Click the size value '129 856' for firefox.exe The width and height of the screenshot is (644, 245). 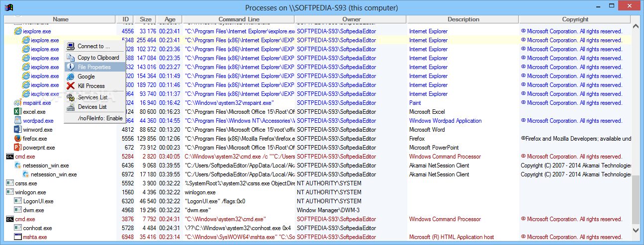(146, 139)
